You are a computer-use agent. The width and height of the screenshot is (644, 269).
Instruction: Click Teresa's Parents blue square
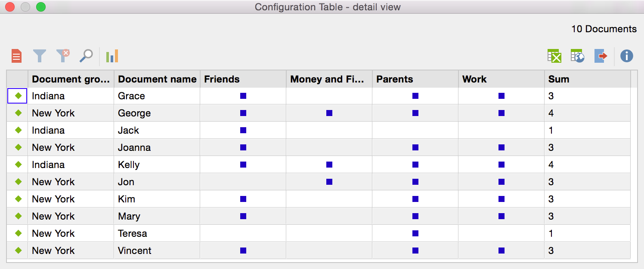point(415,233)
